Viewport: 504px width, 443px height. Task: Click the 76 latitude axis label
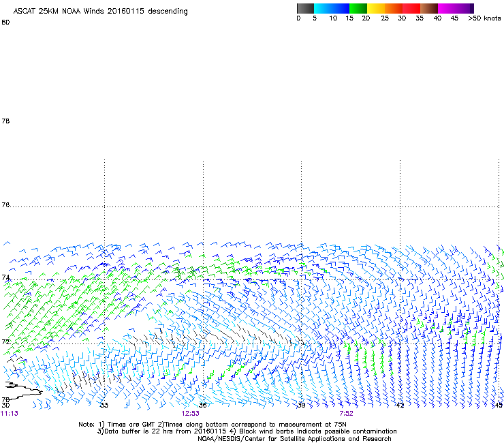pyautogui.click(x=5, y=204)
